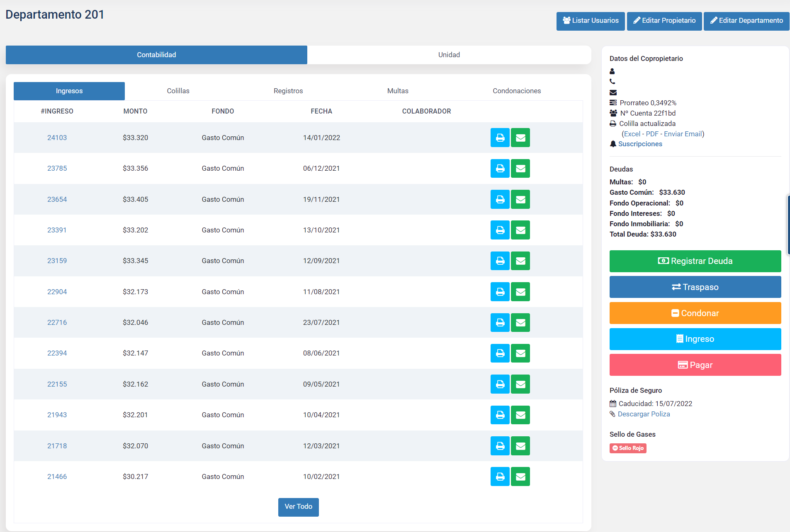Click the Sello Rojo badge
This screenshot has width=790, height=532.
(628, 448)
